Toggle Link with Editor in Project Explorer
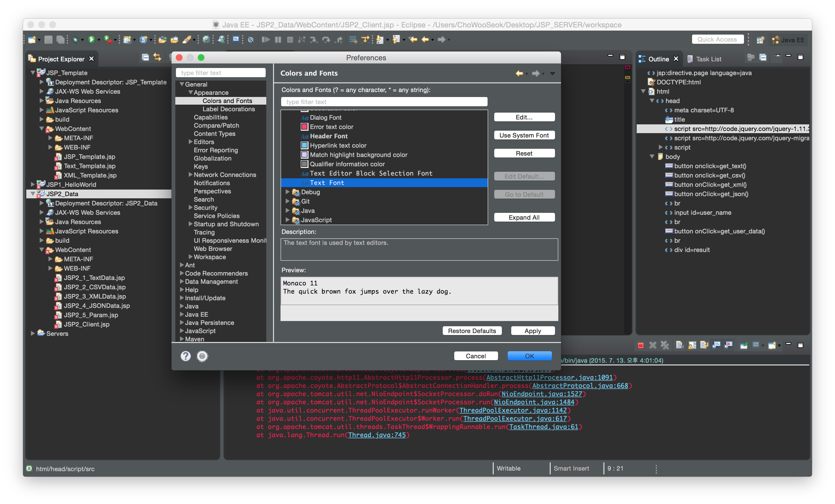This screenshot has height=504, width=835. tap(157, 58)
